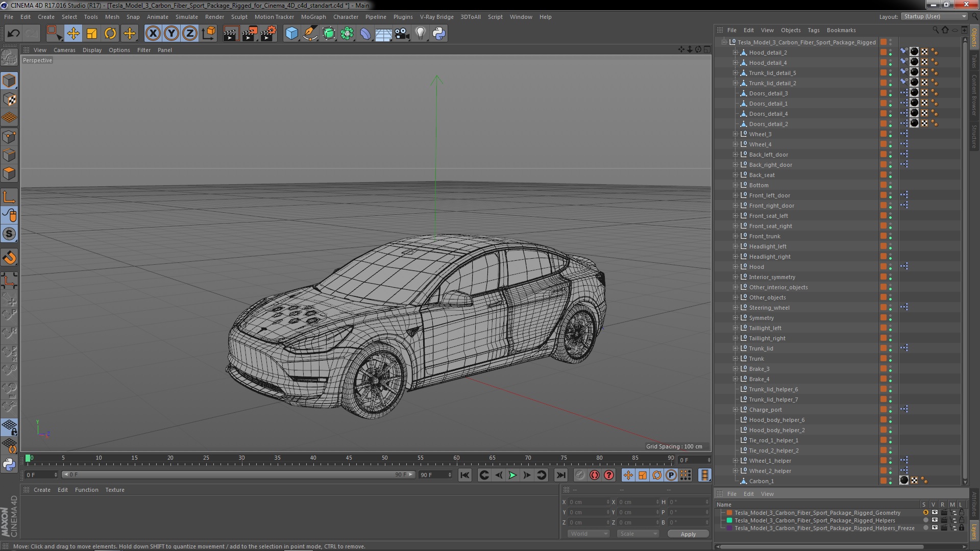Select the Scale tool

pos(92,34)
